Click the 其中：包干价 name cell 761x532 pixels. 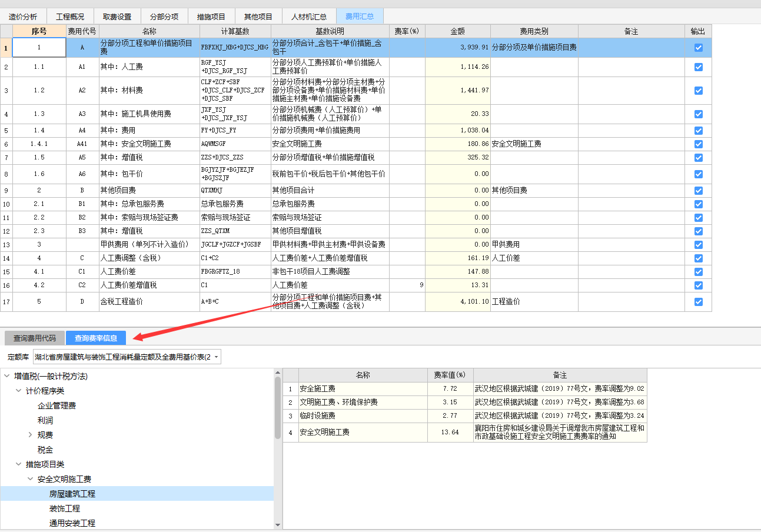(x=149, y=174)
